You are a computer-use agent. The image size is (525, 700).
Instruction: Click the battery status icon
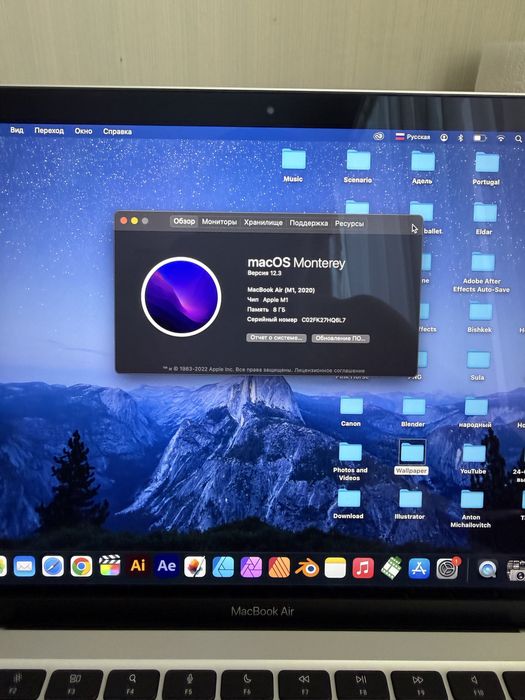[480, 138]
